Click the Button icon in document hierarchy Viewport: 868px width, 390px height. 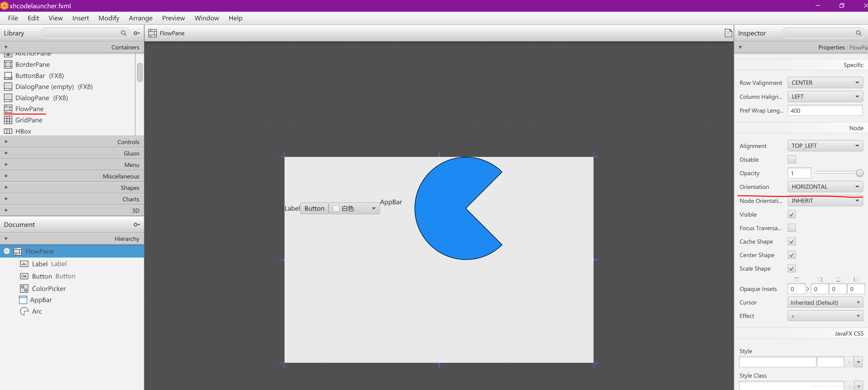coord(24,276)
